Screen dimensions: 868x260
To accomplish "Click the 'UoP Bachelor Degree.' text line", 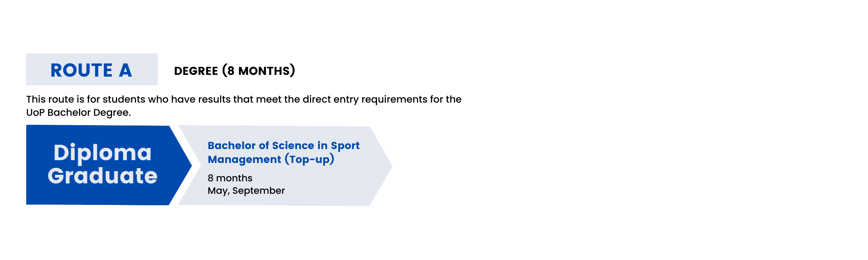I will click(x=78, y=113).
